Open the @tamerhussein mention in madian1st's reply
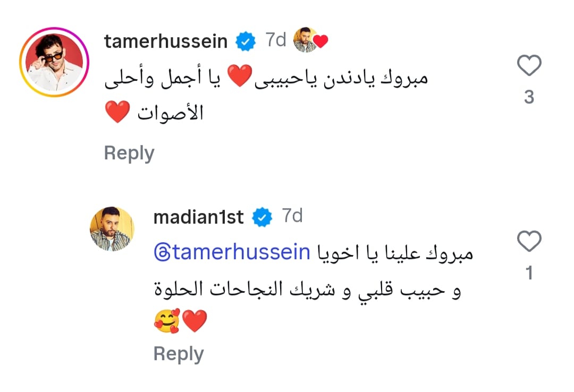 coord(231,252)
